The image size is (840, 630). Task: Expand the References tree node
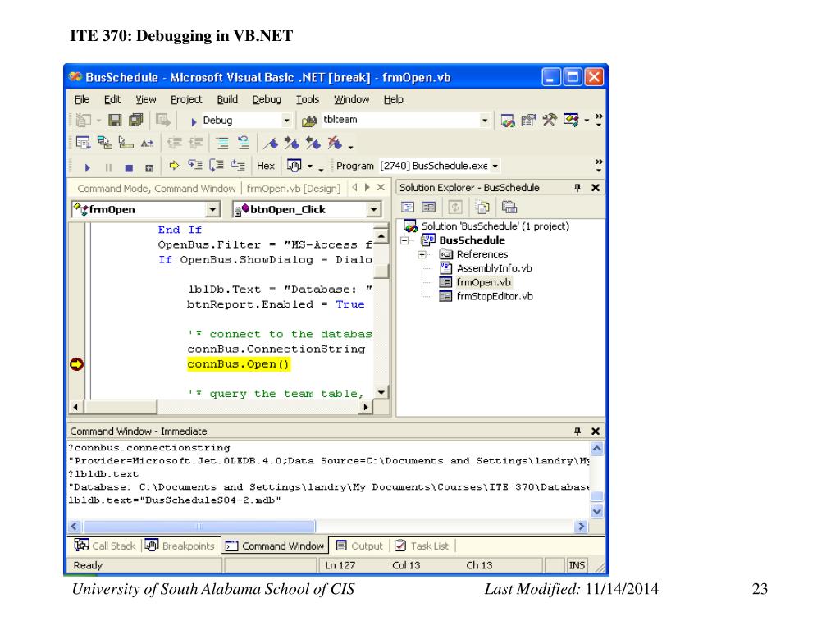point(422,254)
